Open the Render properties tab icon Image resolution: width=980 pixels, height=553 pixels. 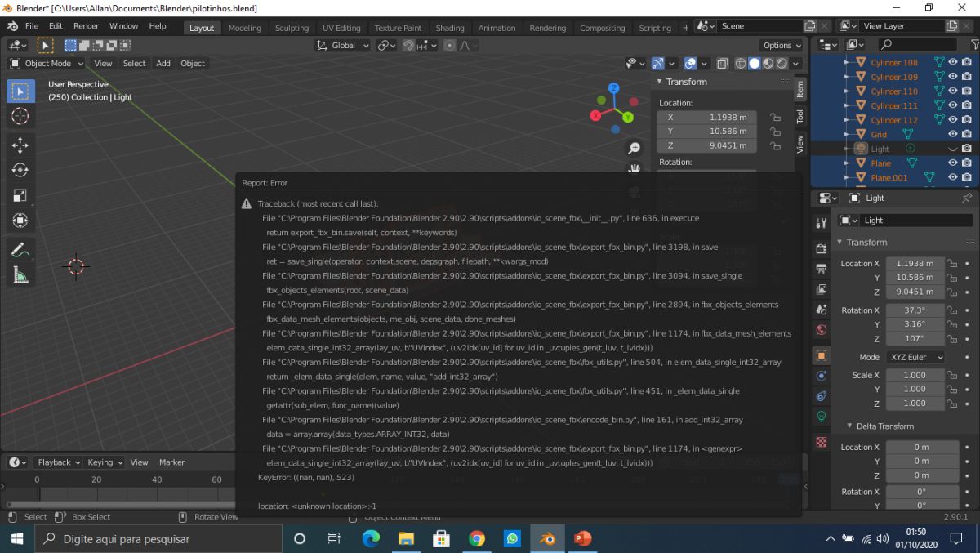click(822, 248)
